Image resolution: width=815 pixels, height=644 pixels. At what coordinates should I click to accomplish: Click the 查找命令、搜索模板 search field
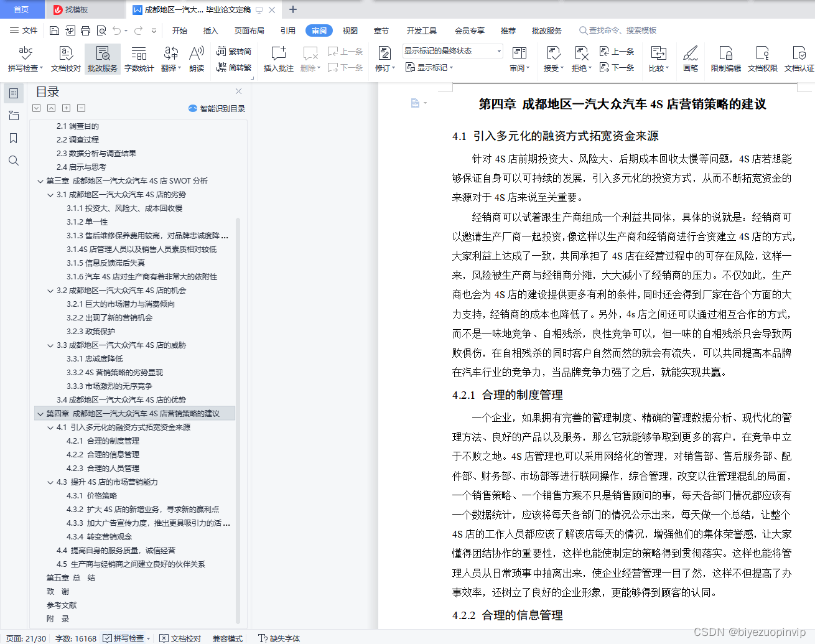[x=618, y=30]
